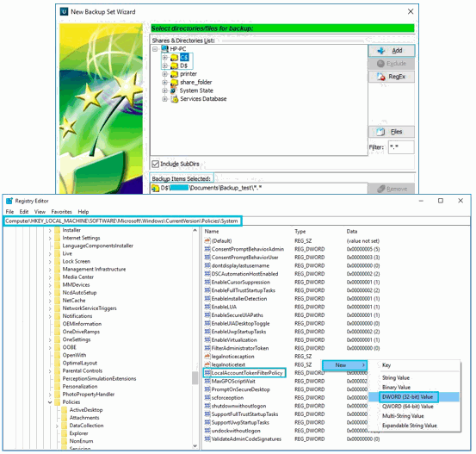Collapse the Policies registry key

(x=50, y=402)
